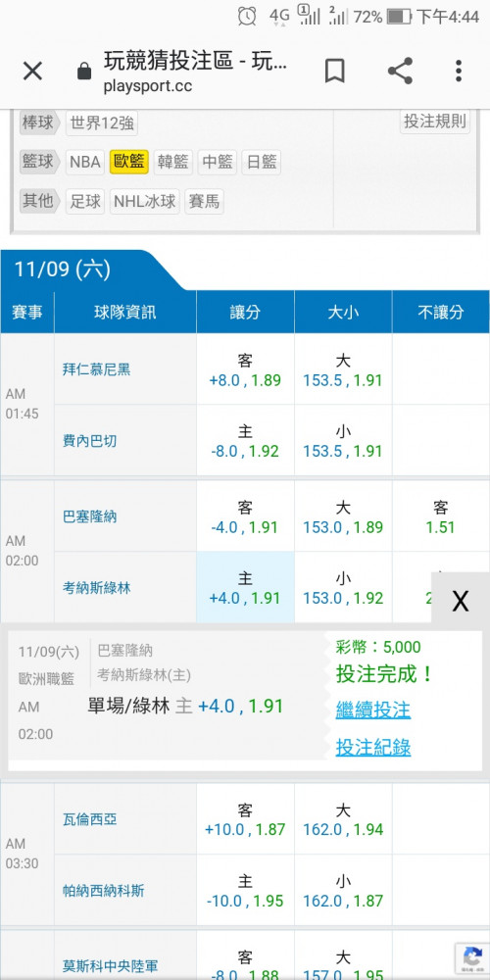
Task: Select 拜仁慕尼黑 客 +8.0 spread odds
Action: [x=245, y=369]
